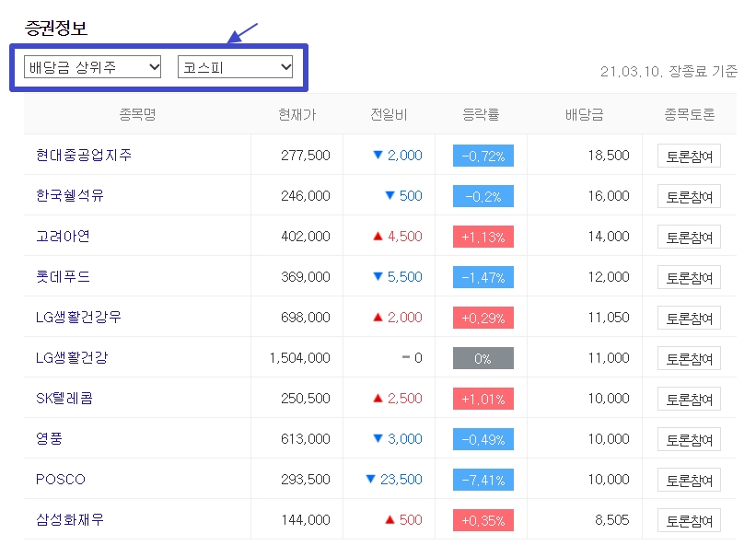Open SK텔레콤 stock link
This screenshot has height=557, width=756.
pos(64,399)
